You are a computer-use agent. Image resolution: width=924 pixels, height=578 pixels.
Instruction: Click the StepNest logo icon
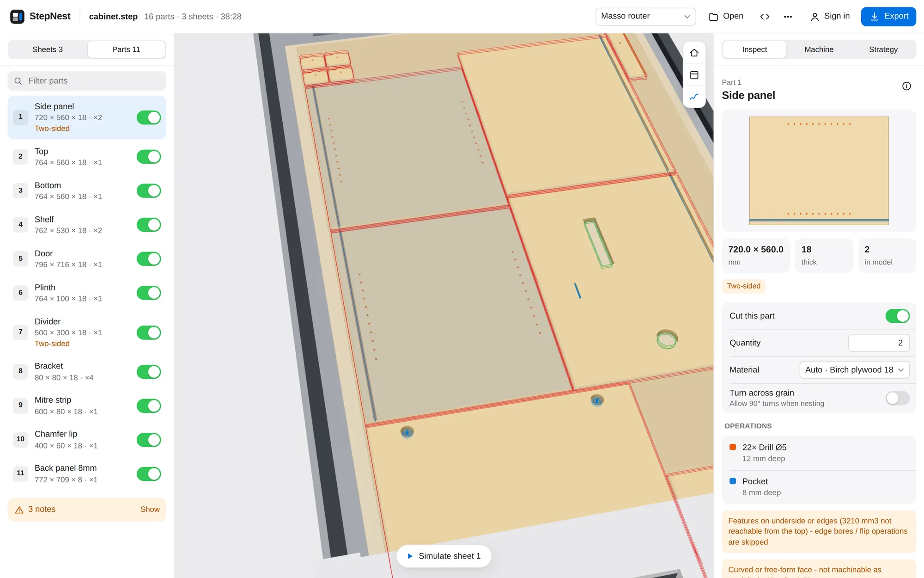point(17,17)
